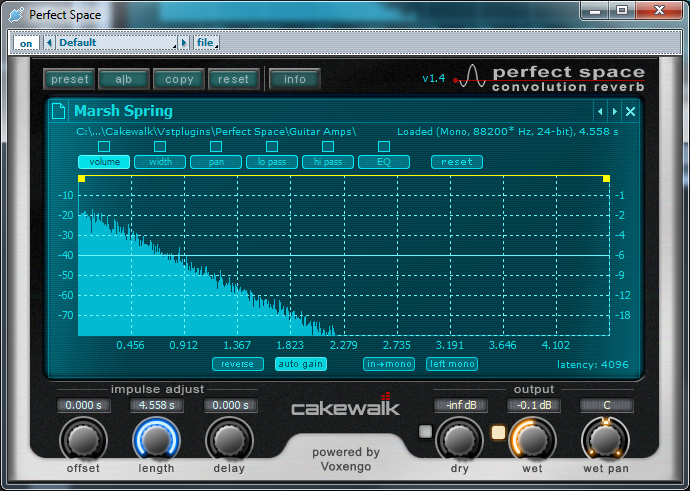Toggle the left mono button
Screen dimensions: 690x491
tap(452, 364)
